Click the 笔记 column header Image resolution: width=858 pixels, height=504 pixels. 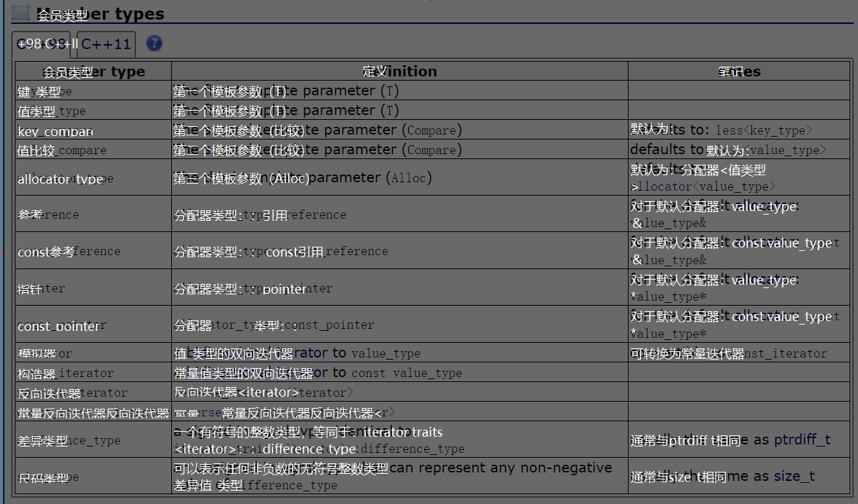click(739, 71)
